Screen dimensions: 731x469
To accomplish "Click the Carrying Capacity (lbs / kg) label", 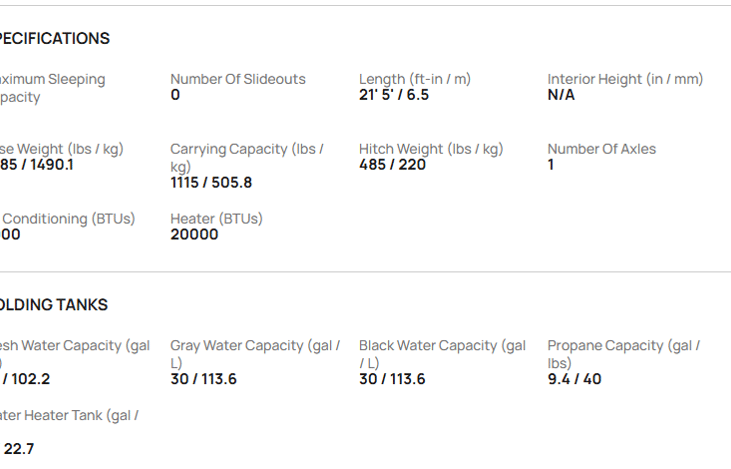I will [246, 157].
